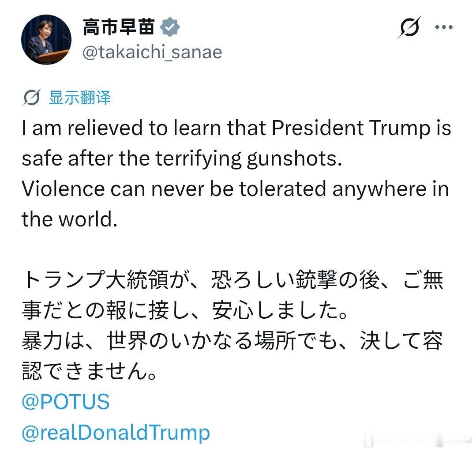
Task: Open Grok analysis with the top-right Grok icon
Action: [411, 27]
